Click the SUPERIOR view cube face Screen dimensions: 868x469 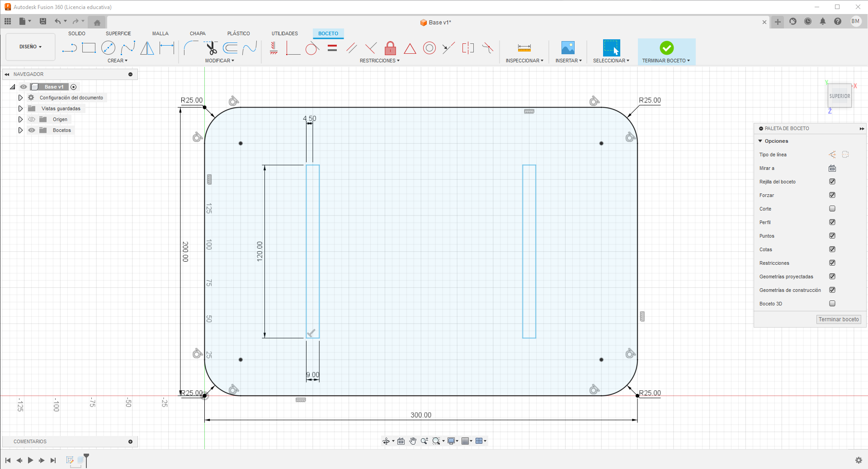pos(840,96)
